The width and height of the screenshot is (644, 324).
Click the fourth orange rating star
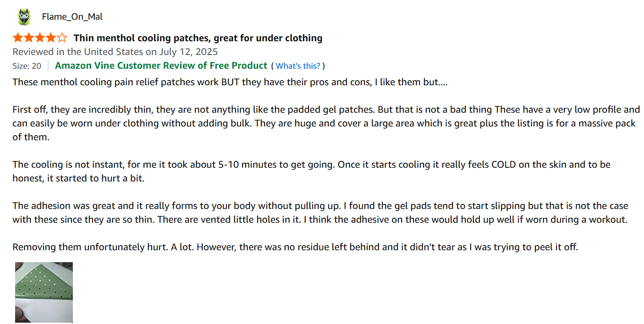tap(51, 38)
